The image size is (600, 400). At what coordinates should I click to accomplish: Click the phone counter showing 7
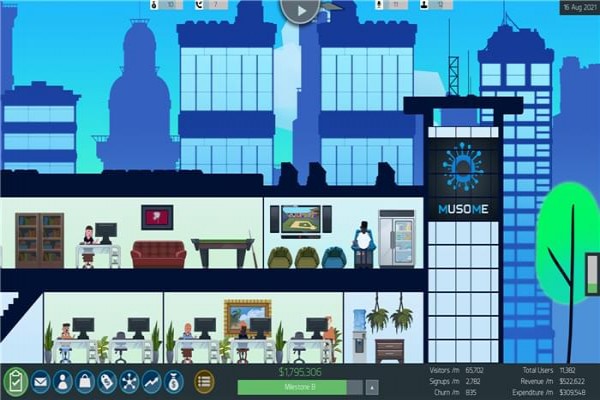(x=212, y=5)
